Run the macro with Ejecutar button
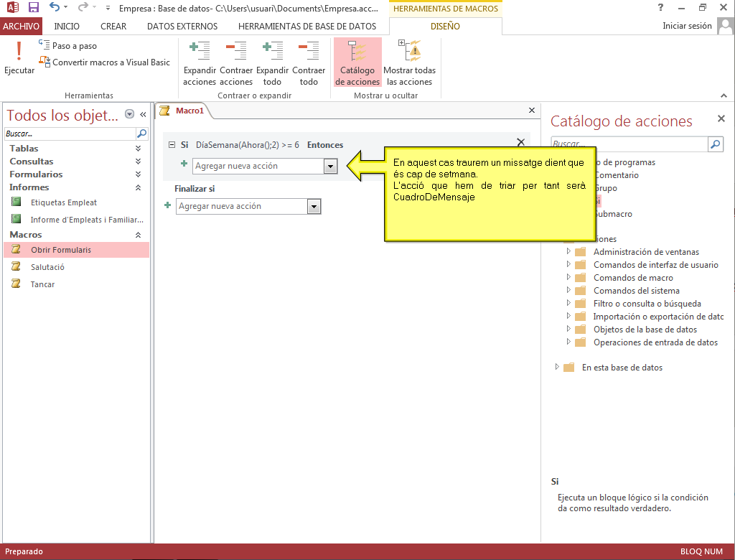This screenshot has height=560, width=735. pos(19,57)
